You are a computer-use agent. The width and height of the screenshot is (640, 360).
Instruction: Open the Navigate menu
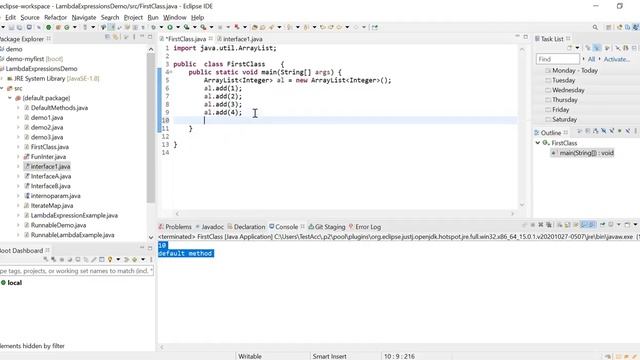(x=84, y=18)
